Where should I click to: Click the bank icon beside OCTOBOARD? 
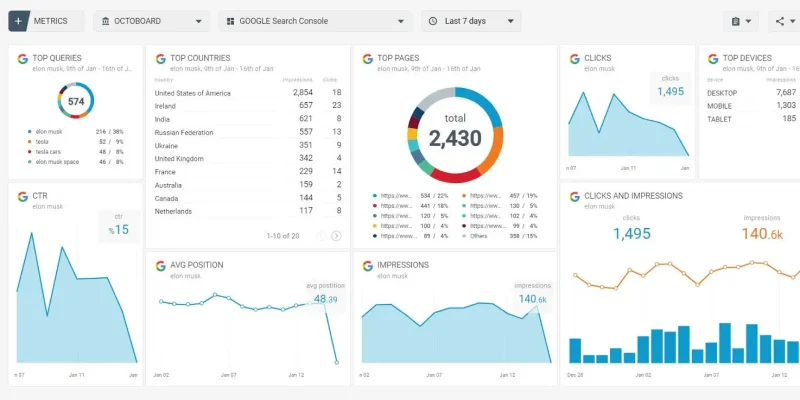coord(106,21)
